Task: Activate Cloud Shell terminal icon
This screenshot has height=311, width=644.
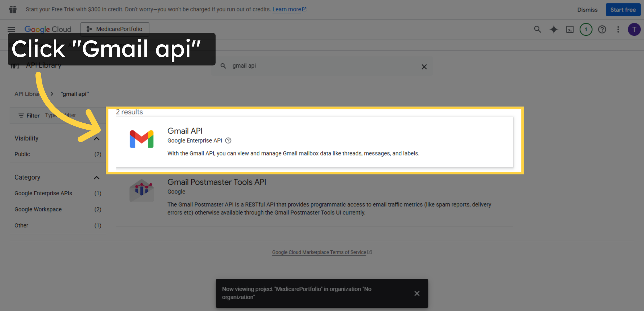Action: [x=570, y=30]
